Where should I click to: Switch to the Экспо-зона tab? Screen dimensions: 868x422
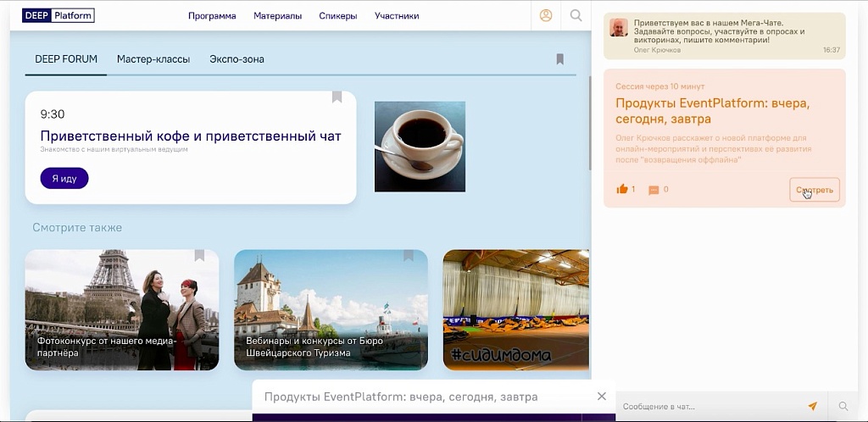pos(236,59)
